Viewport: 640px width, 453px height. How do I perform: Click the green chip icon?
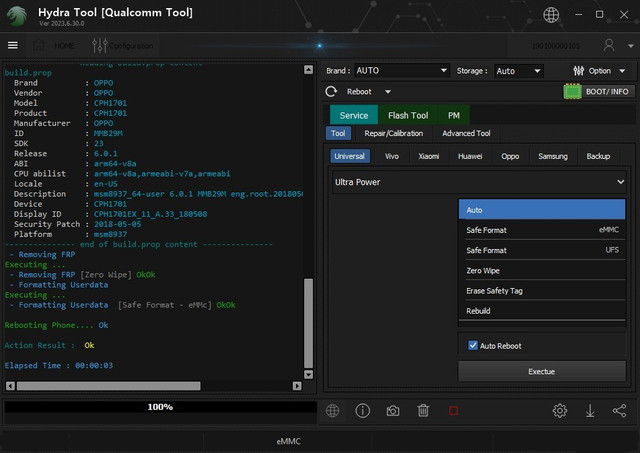572,91
